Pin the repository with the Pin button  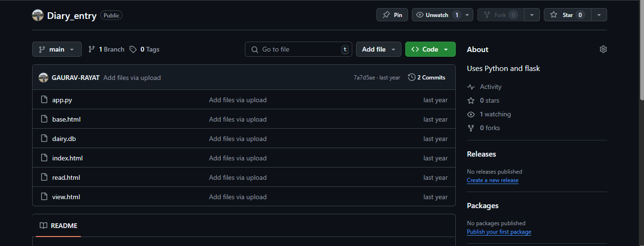coord(392,15)
